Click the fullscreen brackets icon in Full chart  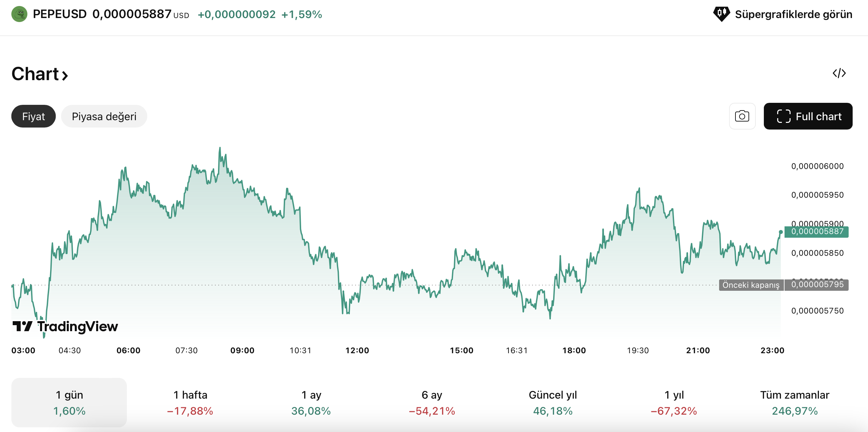(x=784, y=116)
